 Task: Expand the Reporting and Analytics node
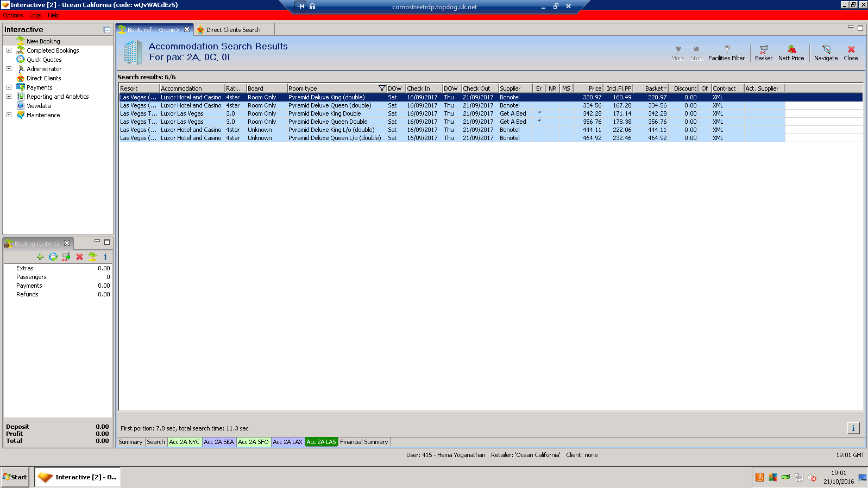point(9,97)
